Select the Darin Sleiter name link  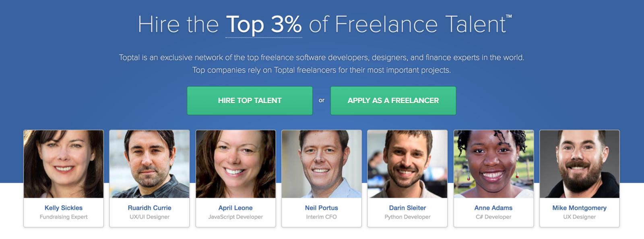407,208
